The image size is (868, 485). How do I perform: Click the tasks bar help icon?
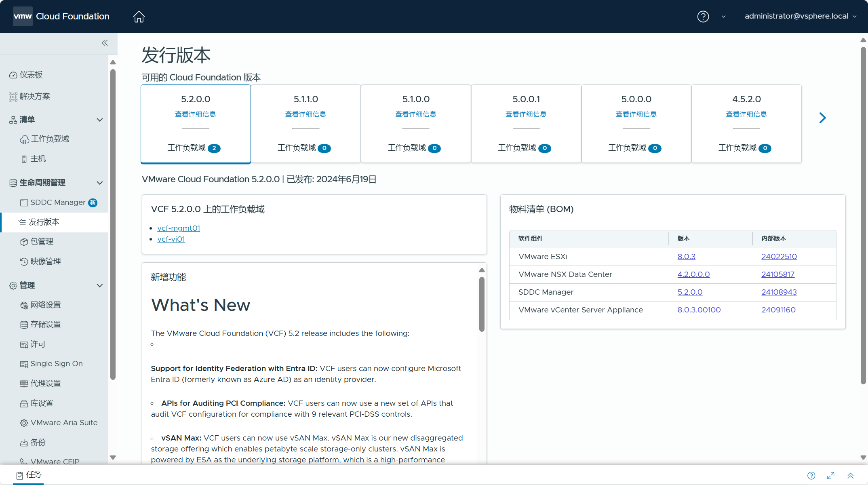click(x=811, y=476)
